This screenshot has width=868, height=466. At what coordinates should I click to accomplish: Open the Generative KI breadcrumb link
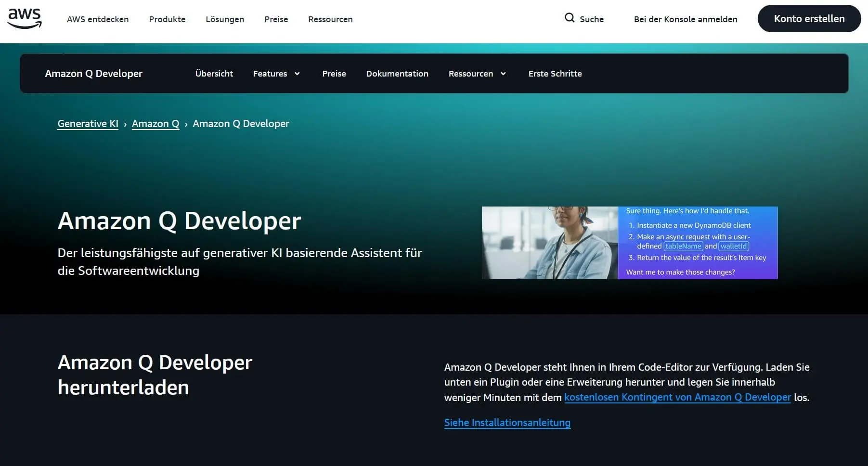(x=88, y=123)
